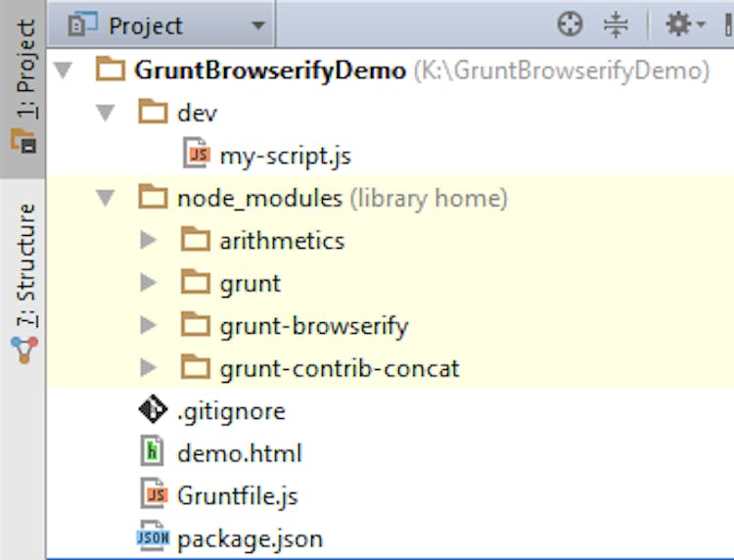
Task: Click the scroll-from-source crosshair icon
Action: click(x=570, y=23)
